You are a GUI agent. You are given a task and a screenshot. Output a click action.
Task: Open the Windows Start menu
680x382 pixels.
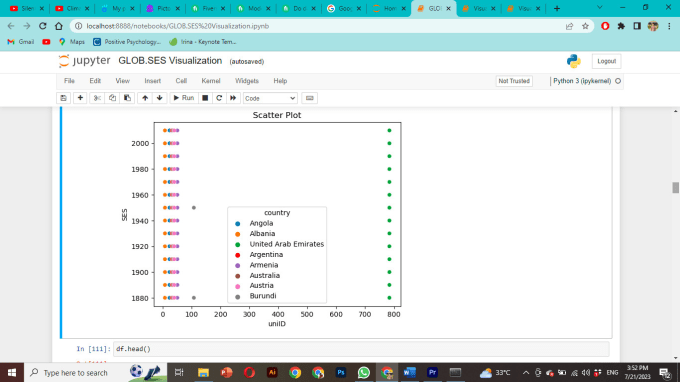point(12,373)
